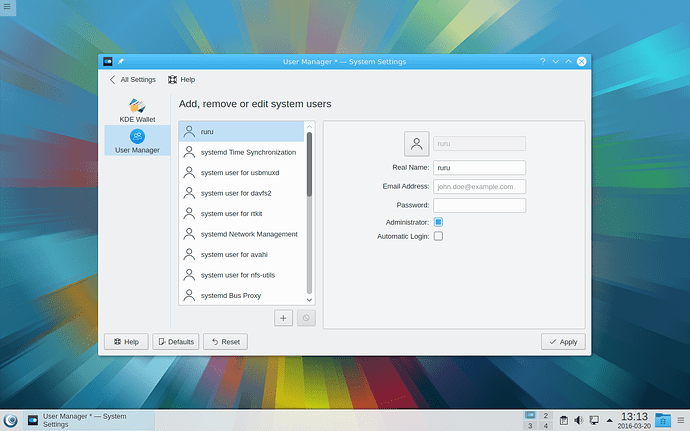Open the KDE Wallet module

pyautogui.click(x=137, y=111)
